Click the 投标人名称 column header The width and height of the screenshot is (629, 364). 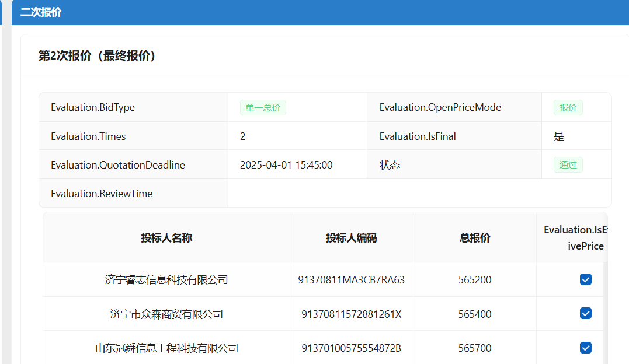(166, 238)
